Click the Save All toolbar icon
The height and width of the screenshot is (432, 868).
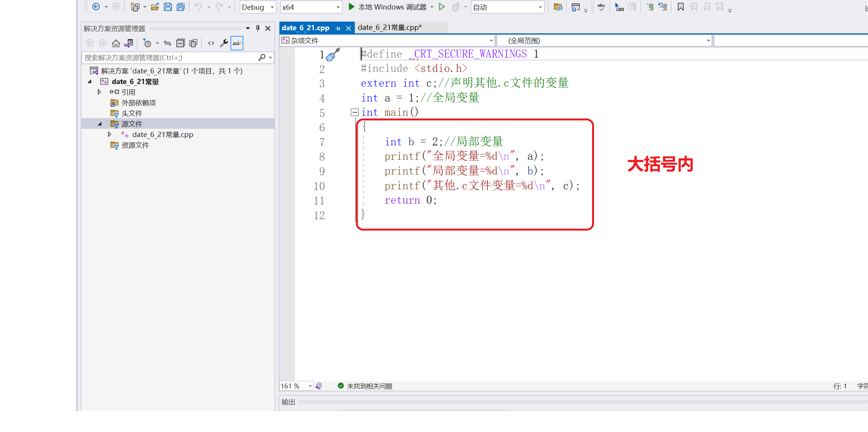pyautogui.click(x=181, y=7)
